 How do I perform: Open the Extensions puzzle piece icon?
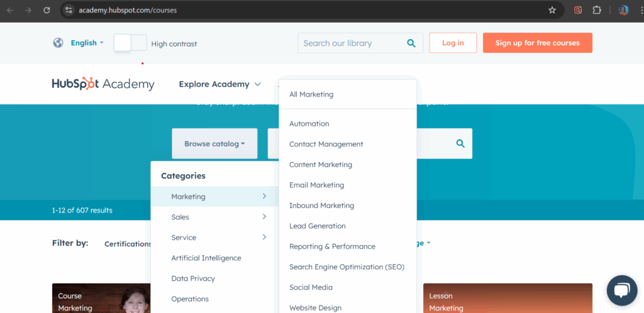click(597, 10)
